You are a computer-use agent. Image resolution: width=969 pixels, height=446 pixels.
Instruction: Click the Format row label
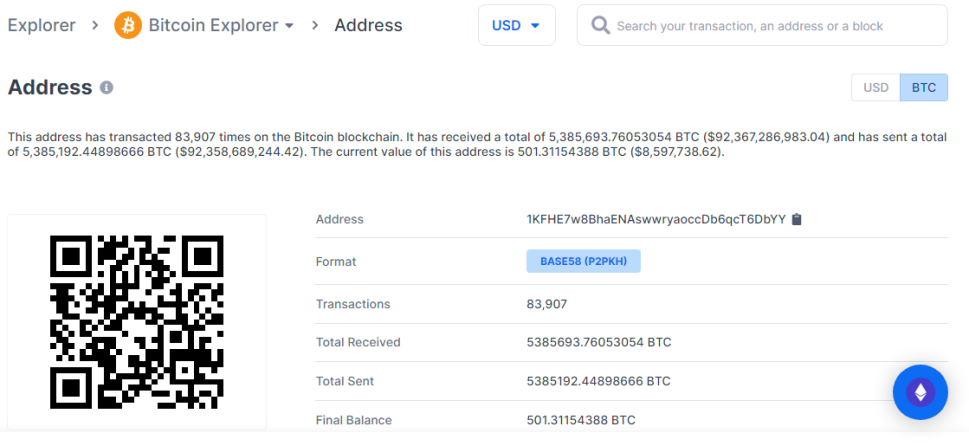coord(336,262)
